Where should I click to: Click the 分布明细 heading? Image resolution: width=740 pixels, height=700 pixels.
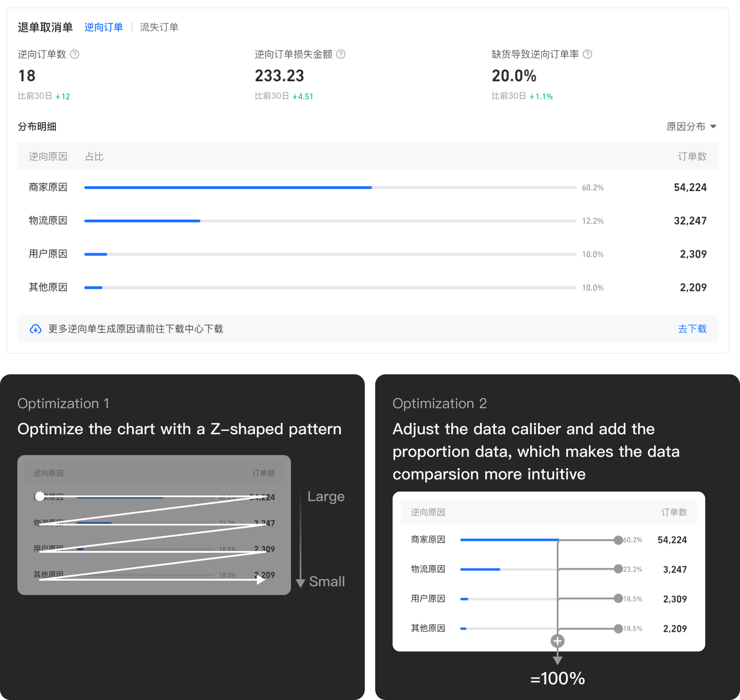click(x=37, y=127)
